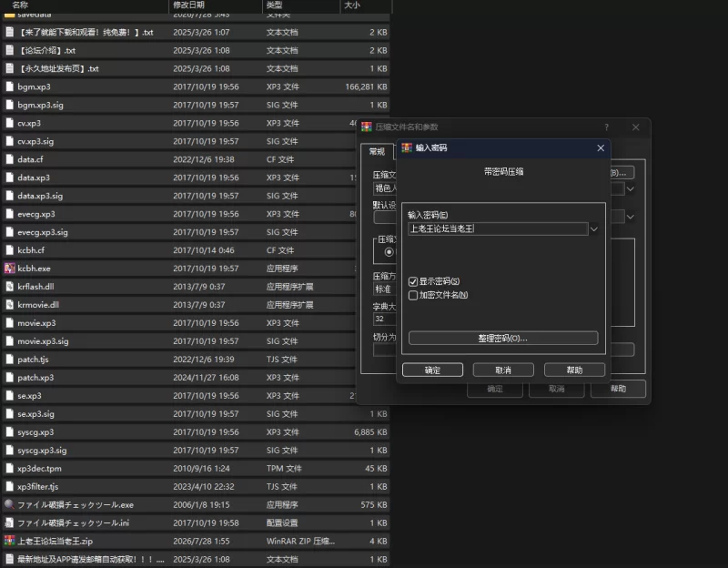Image resolution: width=728 pixels, height=568 pixels.
Task: Click the 【永久地址发布页】.txt file icon
Action: tap(9, 68)
